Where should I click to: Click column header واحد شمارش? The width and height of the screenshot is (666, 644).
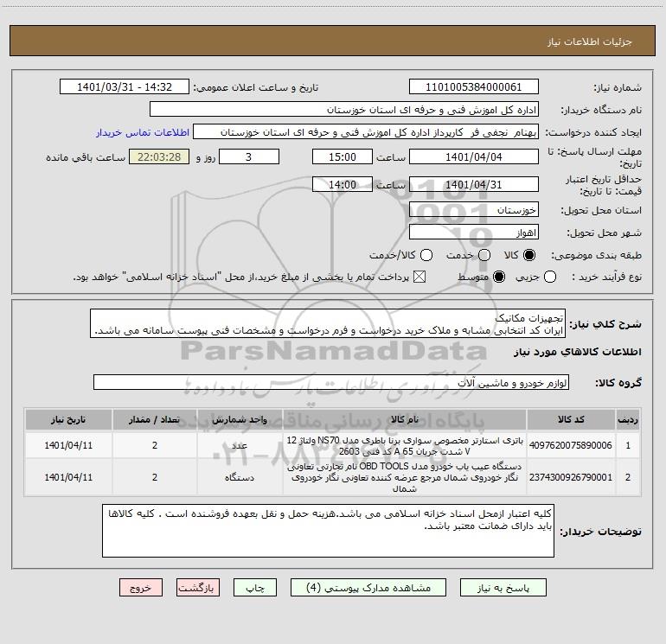click(x=240, y=420)
